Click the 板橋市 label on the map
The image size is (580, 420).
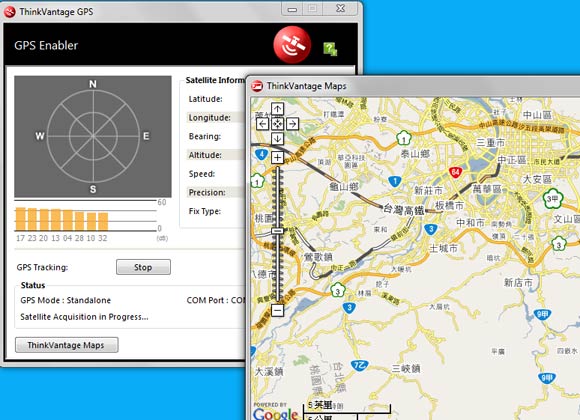[449, 205]
